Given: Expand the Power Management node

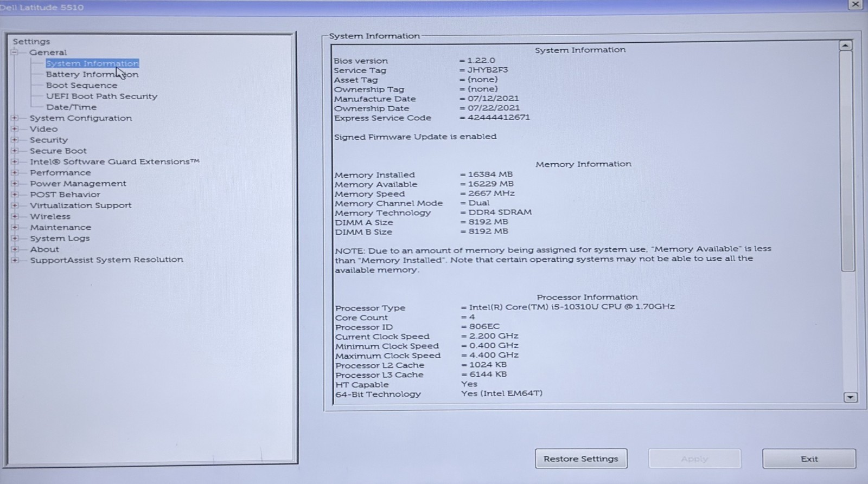Looking at the screenshot, I should pos(15,183).
